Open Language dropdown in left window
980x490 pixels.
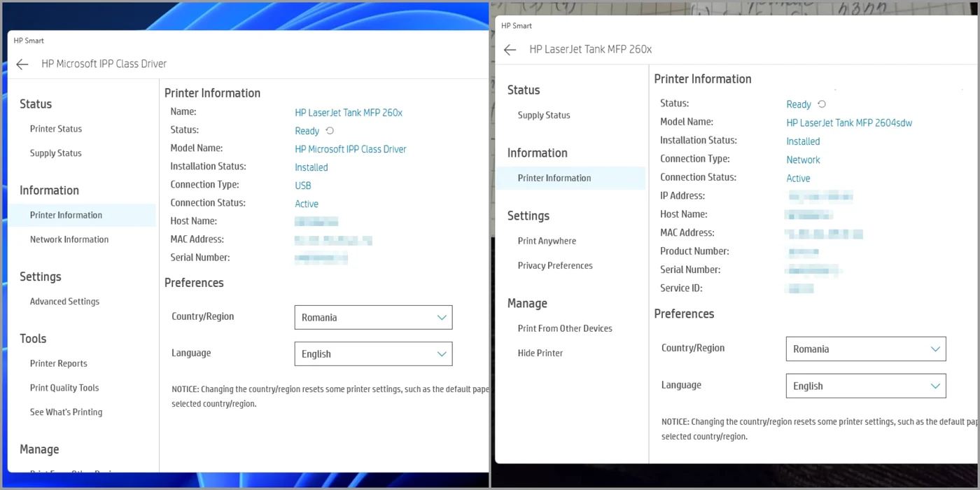coord(373,353)
